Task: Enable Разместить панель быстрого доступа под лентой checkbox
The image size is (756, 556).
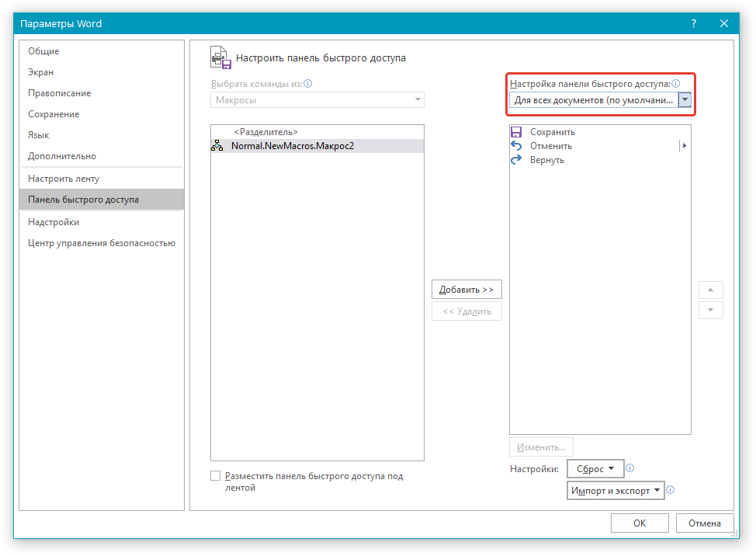Action: coord(216,476)
